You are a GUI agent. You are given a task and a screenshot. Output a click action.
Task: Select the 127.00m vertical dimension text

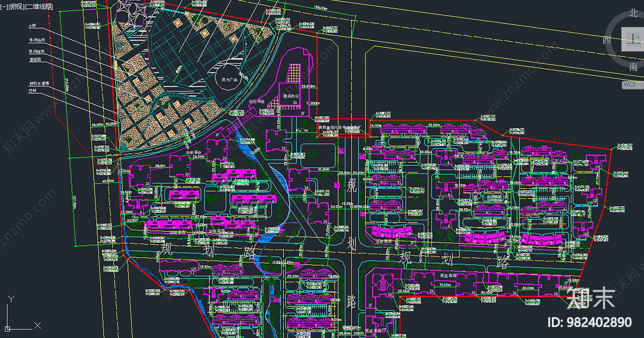[x=74, y=202]
